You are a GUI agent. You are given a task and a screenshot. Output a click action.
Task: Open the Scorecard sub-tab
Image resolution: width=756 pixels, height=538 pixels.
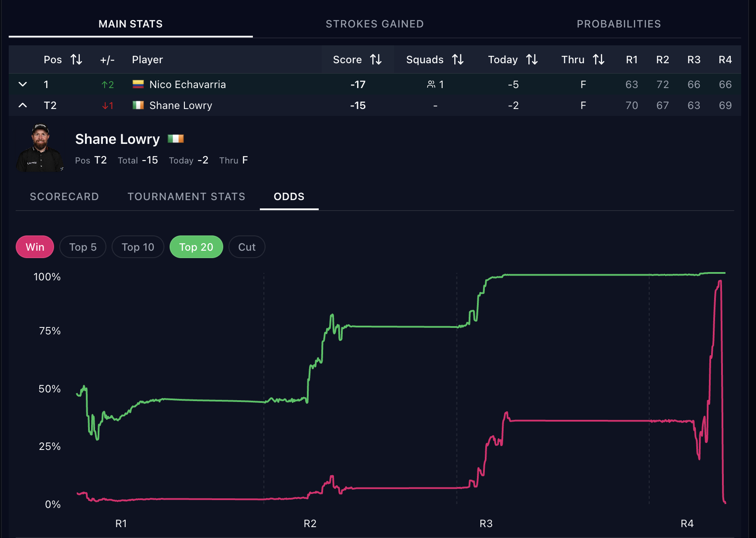(x=64, y=197)
